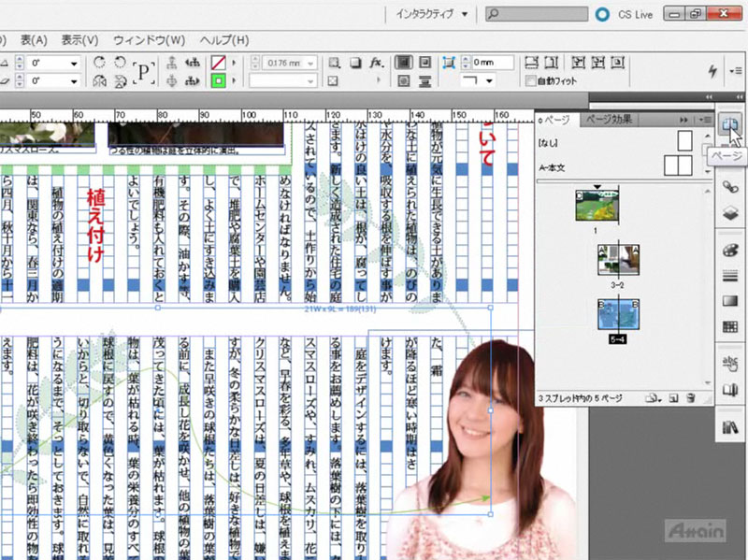Click the rotate 90° clockwise icon

[x=100, y=63]
